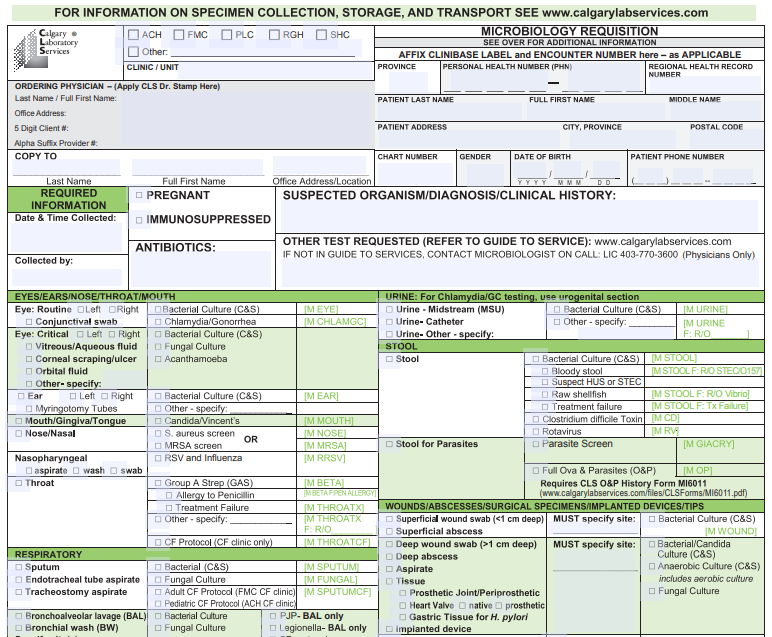Check Clostridium difficile Toxin box
Screen dimensions: 772x637
click(536, 419)
